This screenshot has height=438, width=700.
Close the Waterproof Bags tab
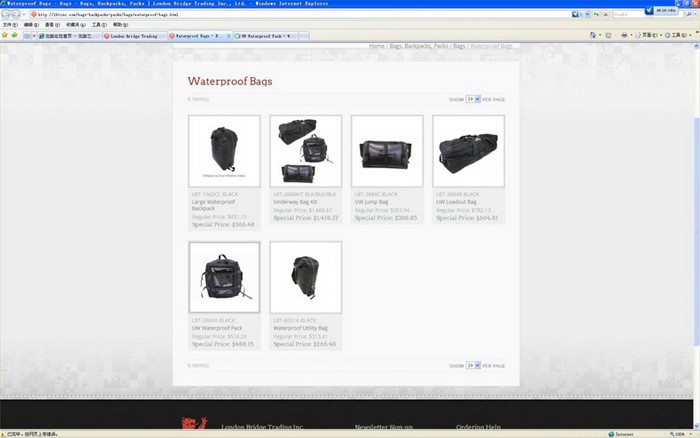coord(229,36)
